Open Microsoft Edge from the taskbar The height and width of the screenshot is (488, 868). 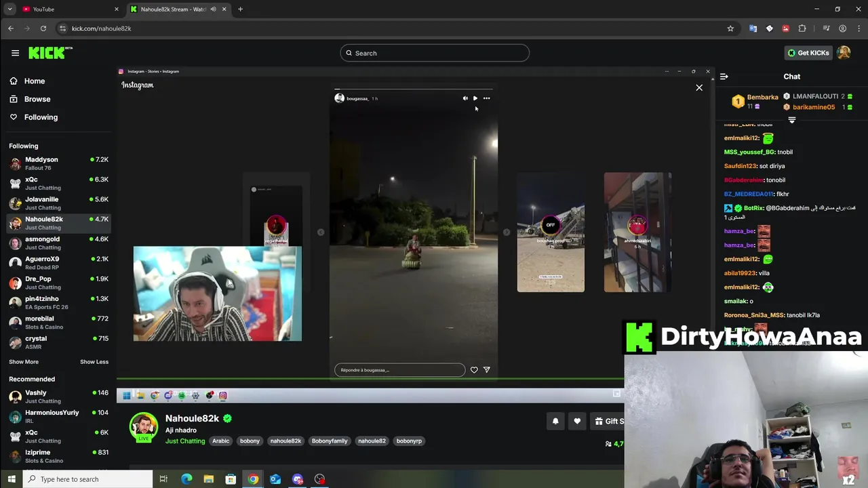186,479
